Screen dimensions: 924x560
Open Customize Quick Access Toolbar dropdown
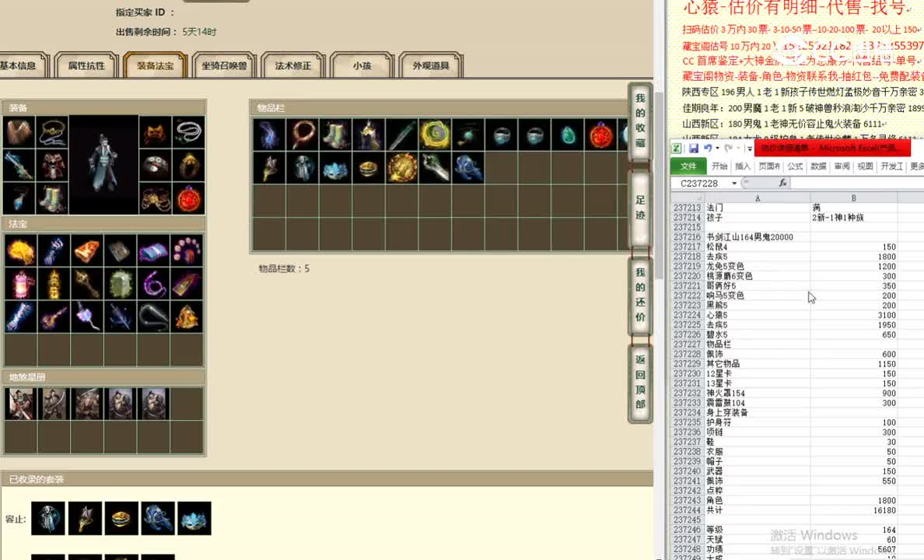[750, 149]
